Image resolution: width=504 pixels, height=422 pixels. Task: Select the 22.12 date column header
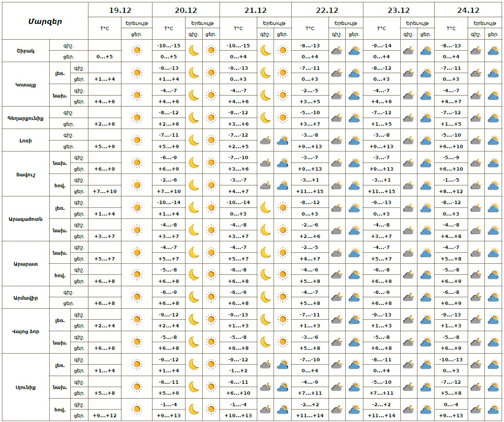click(327, 10)
